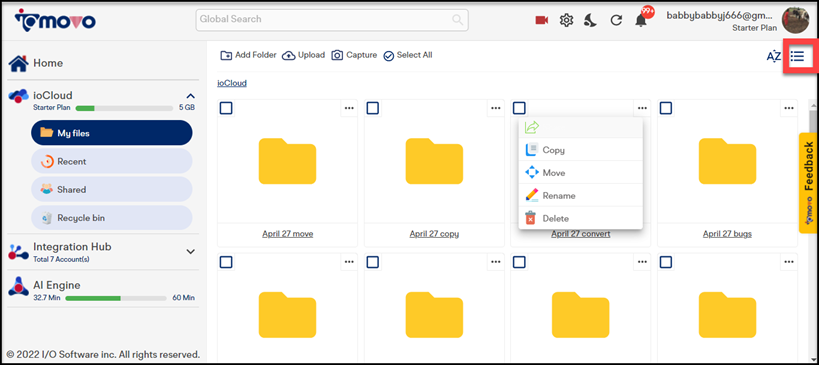Tick the checkbox on April 27 copy
819x365 pixels.
(x=372, y=108)
